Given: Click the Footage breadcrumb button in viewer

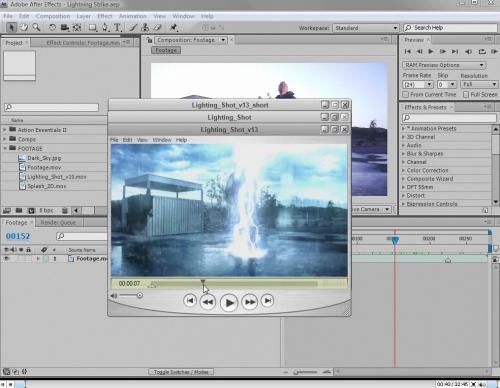Looking at the screenshot, I should tap(166, 50).
